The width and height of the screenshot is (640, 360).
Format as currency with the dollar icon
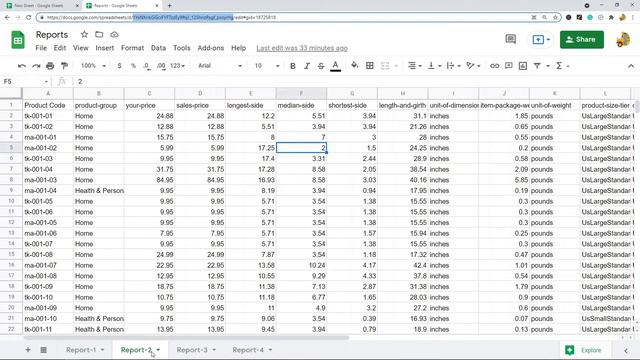(x=119, y=66)
